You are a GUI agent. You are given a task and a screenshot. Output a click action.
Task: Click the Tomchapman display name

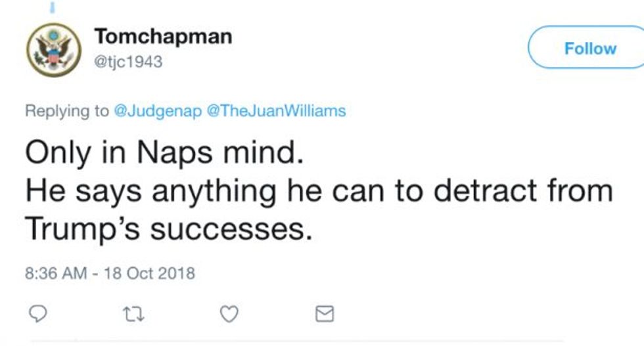click(x=163, y=37)
